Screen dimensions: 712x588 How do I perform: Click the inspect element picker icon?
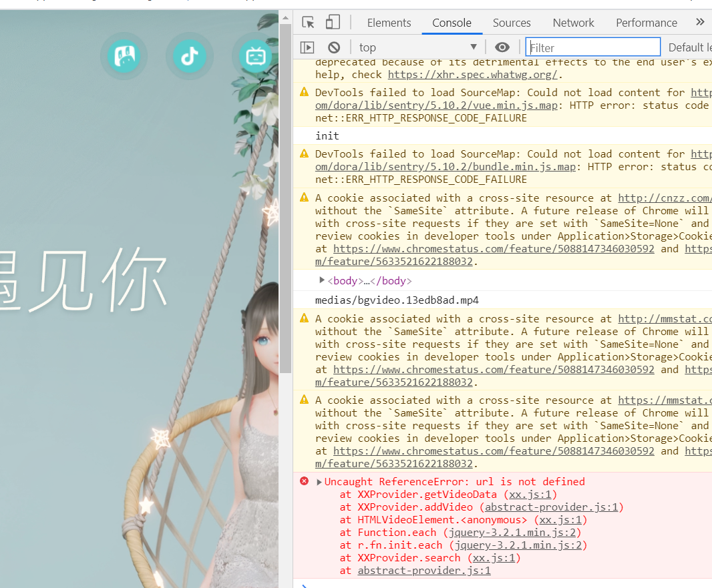pyautogui.click(x=309, y=22)
